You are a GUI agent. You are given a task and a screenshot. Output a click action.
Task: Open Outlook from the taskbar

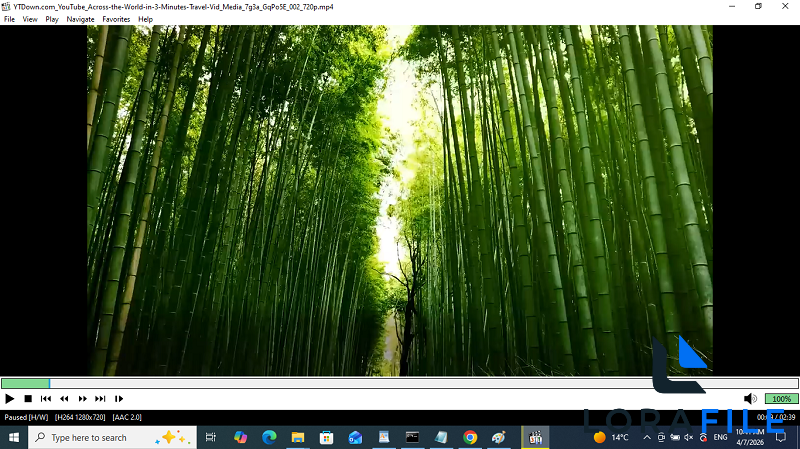point(355,437)
